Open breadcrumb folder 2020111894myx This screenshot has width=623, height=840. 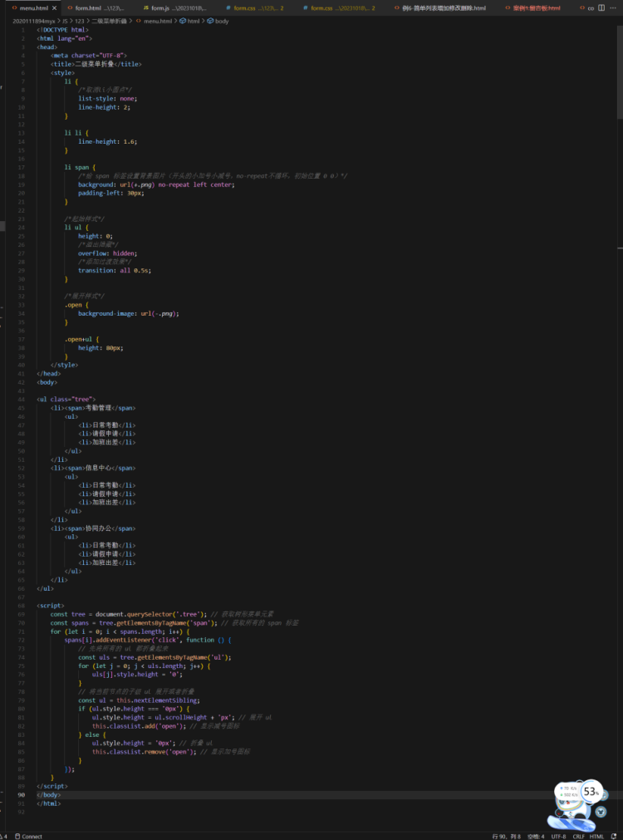coord(34,21)
